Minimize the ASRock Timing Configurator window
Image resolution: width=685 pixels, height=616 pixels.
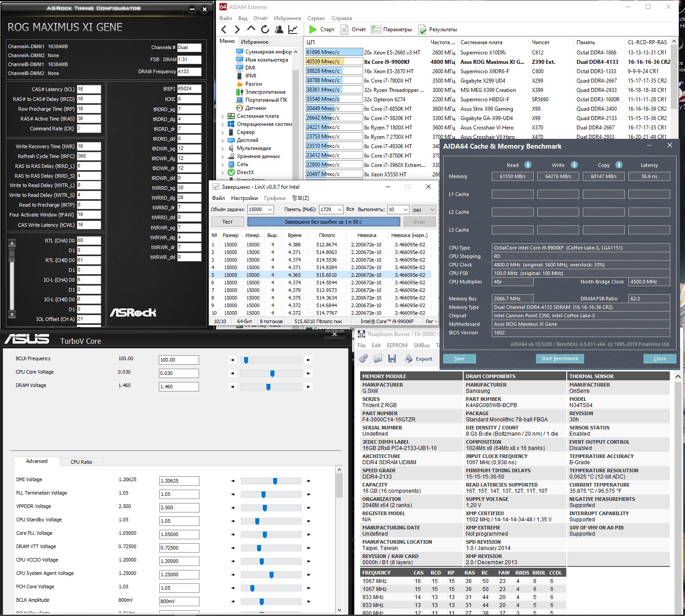(192, 9)
